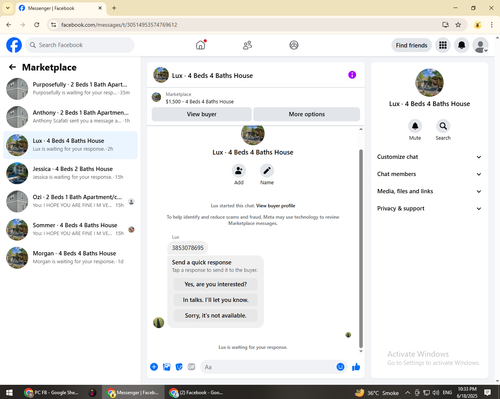The height and width of the screenshot is (399, 500).
Task: Open Anthony 2 Beds 1 Bath conversation
Action: 70,117
